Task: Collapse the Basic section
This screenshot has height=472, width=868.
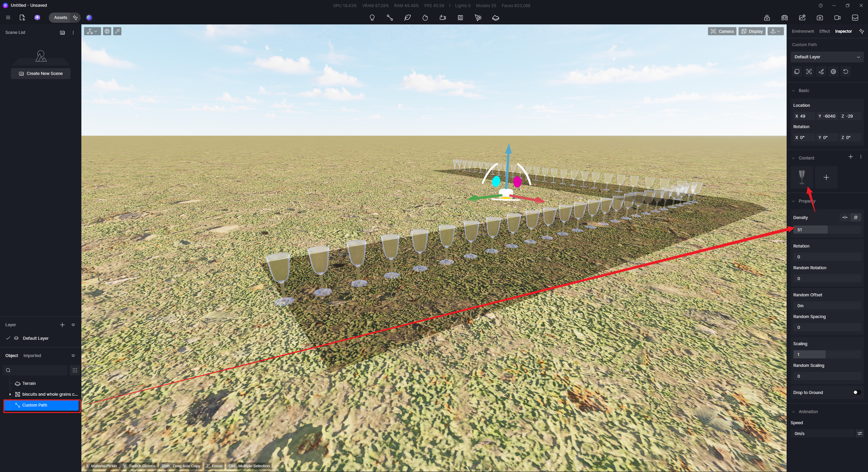Action: pyautogui.click(x=794, y=91)
